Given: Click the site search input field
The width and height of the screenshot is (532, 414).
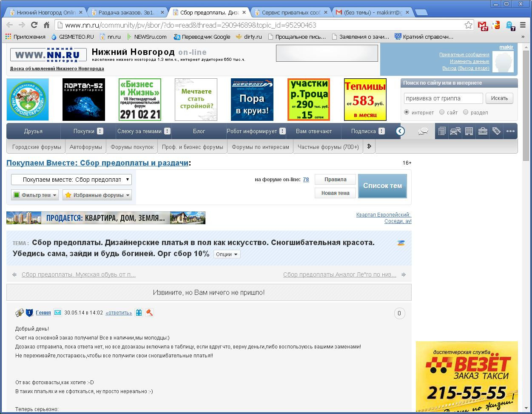Looking at the screenshot, I should pyautogui.click(x=443, y=98).
